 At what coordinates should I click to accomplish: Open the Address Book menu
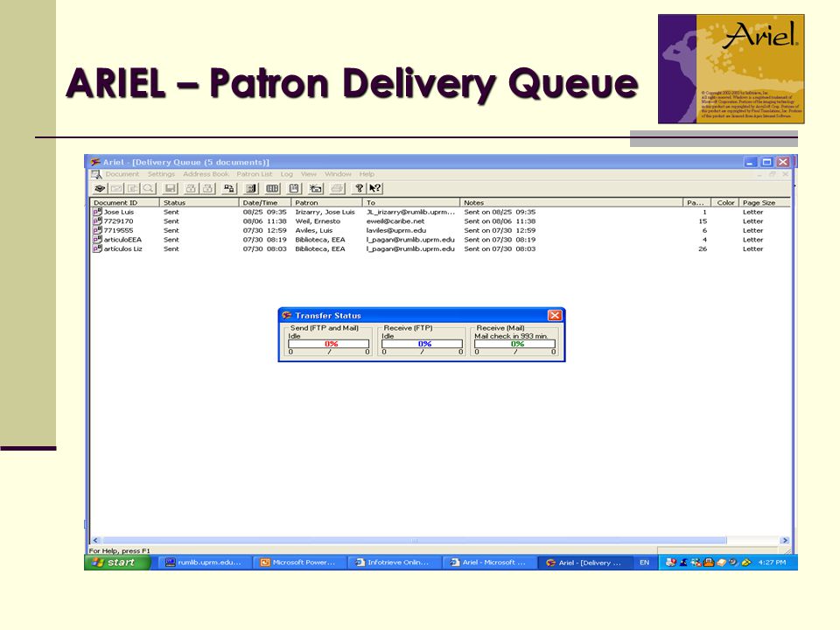point(206,174)
